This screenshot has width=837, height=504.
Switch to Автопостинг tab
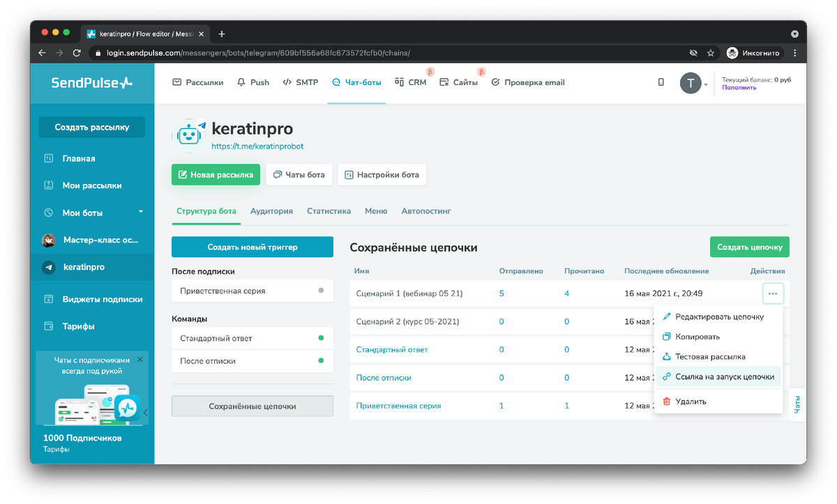(x=426, y=211)
